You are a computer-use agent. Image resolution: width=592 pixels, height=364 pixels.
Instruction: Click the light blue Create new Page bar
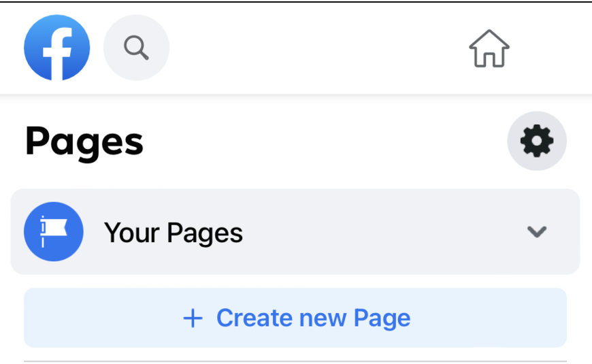tap(295, 318)
